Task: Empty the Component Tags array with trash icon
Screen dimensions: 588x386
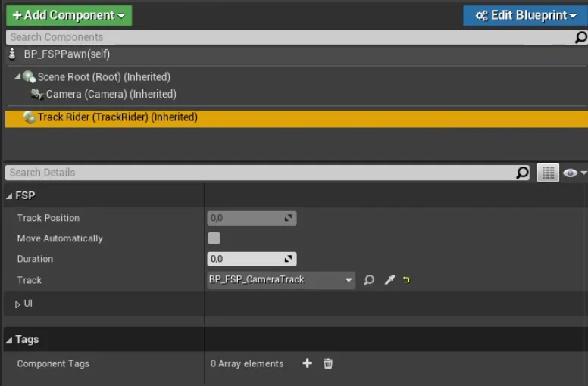Action: point(328,363)
